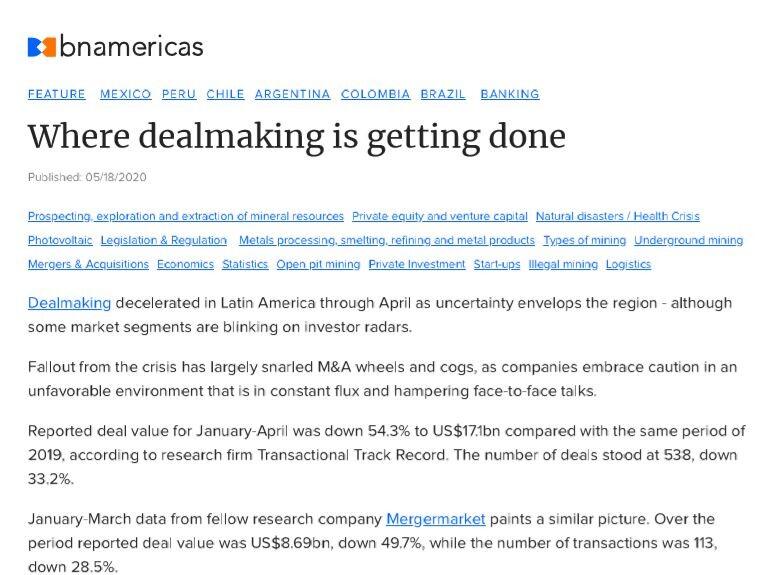Open the BRAZIL category link

pos(442,94)
